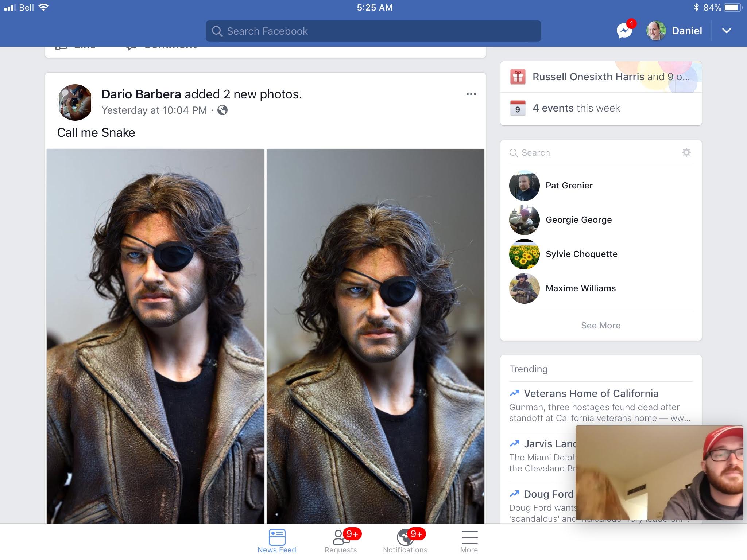Open trending topic Veterans Home of California
Screen dimensions: 747x560
click(591, 394)
